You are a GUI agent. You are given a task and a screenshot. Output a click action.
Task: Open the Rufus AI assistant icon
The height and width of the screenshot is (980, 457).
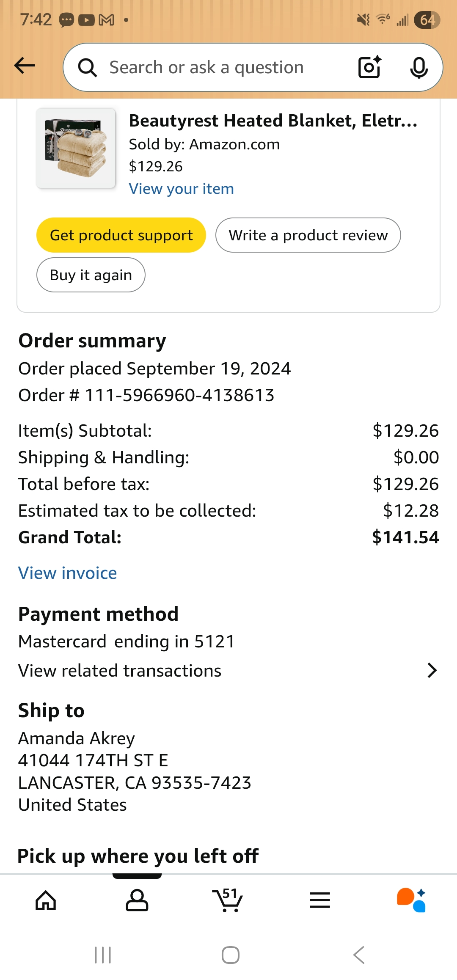[411, 900]
